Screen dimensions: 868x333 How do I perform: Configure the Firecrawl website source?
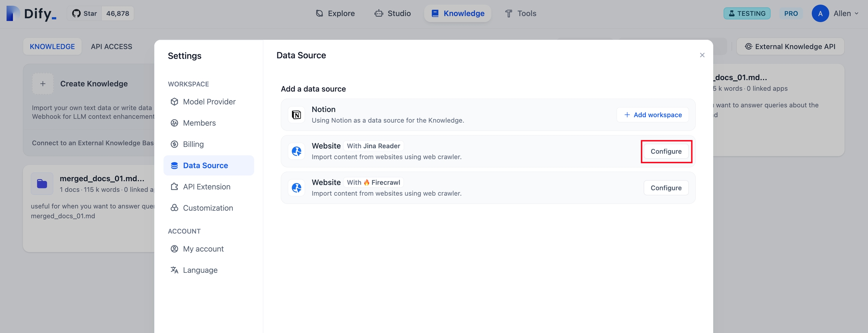pos(666,188)
